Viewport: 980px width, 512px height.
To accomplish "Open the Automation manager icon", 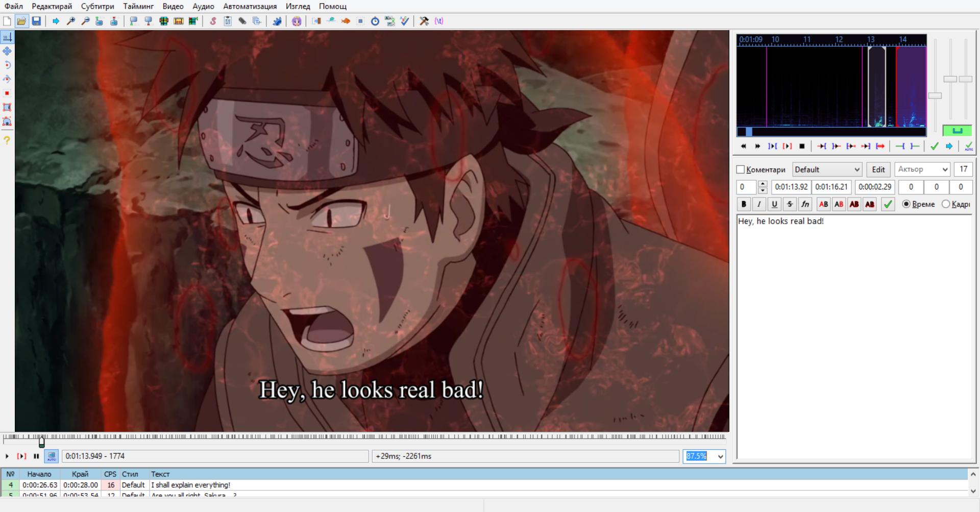I will [x=277, y=21].
